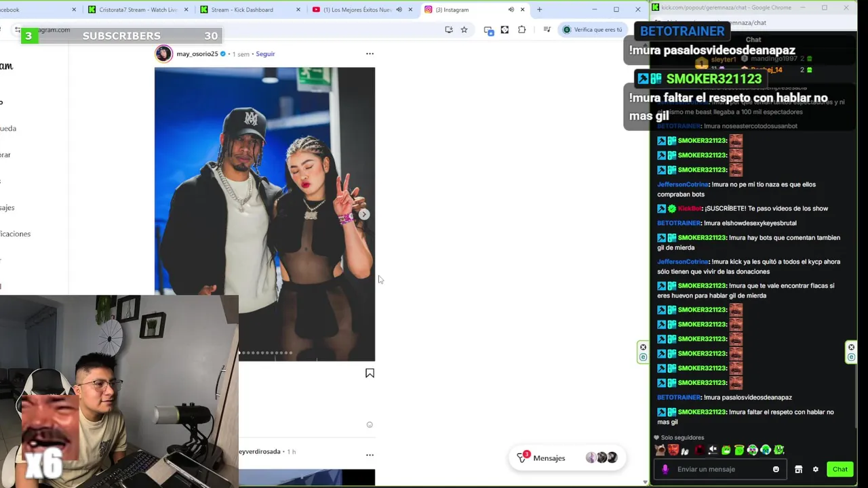
Task: Click the install app icon in address bar
Action: (x=448, y=29)
